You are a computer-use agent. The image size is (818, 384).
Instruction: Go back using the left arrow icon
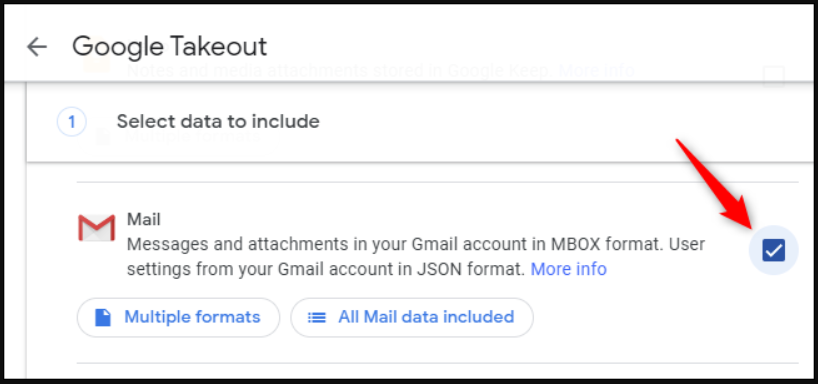(x=37, y=47)
